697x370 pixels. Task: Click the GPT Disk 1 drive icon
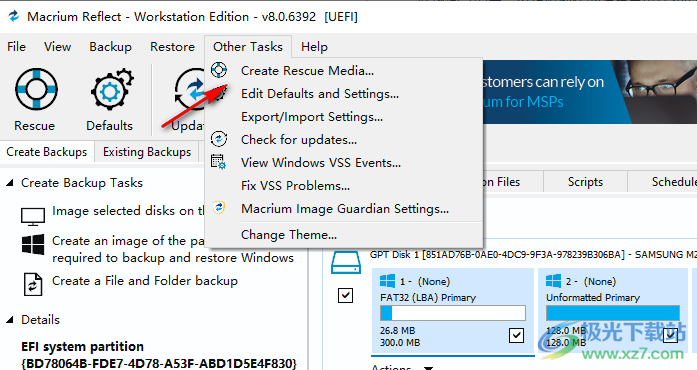tap(346, 262)
